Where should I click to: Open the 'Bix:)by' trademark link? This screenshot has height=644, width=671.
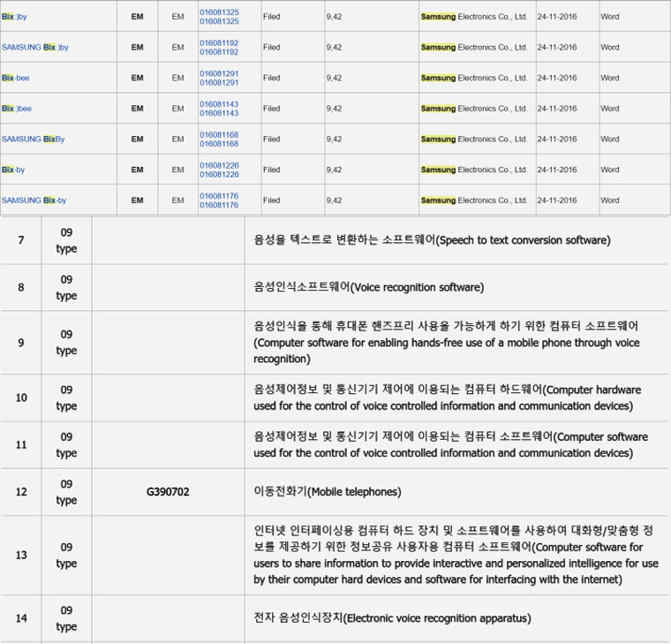coord(14,17)
